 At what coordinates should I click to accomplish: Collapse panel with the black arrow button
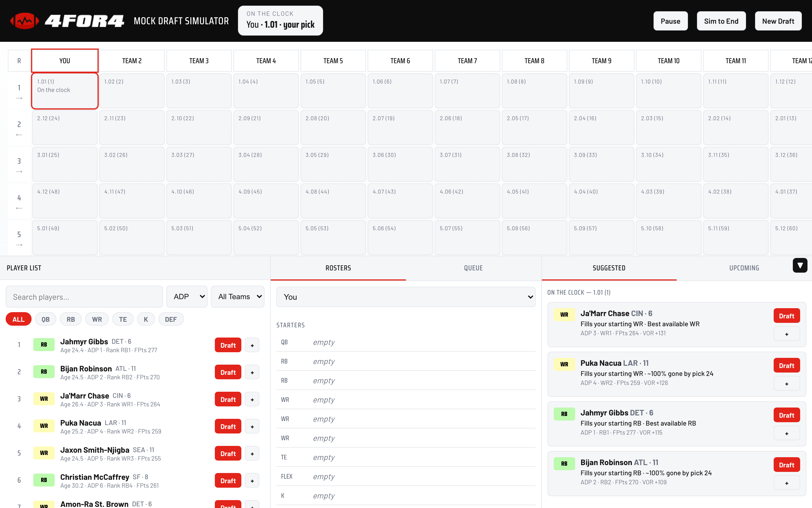point(800,265)
